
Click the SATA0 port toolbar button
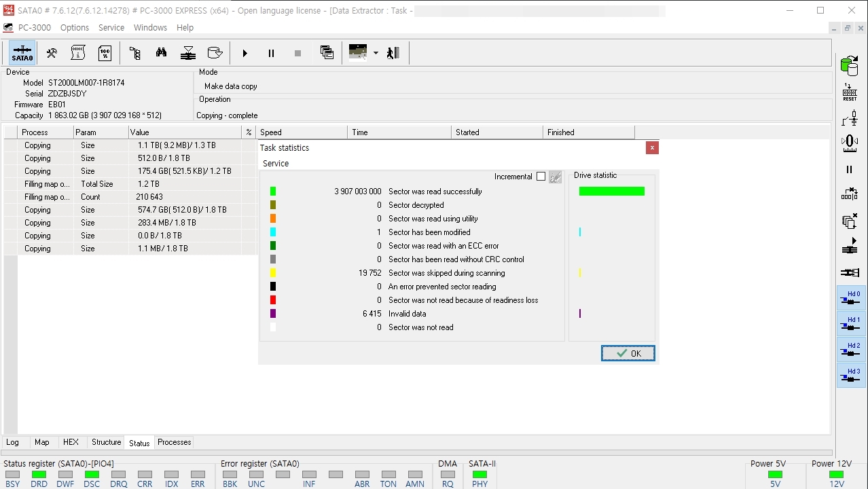22,53
